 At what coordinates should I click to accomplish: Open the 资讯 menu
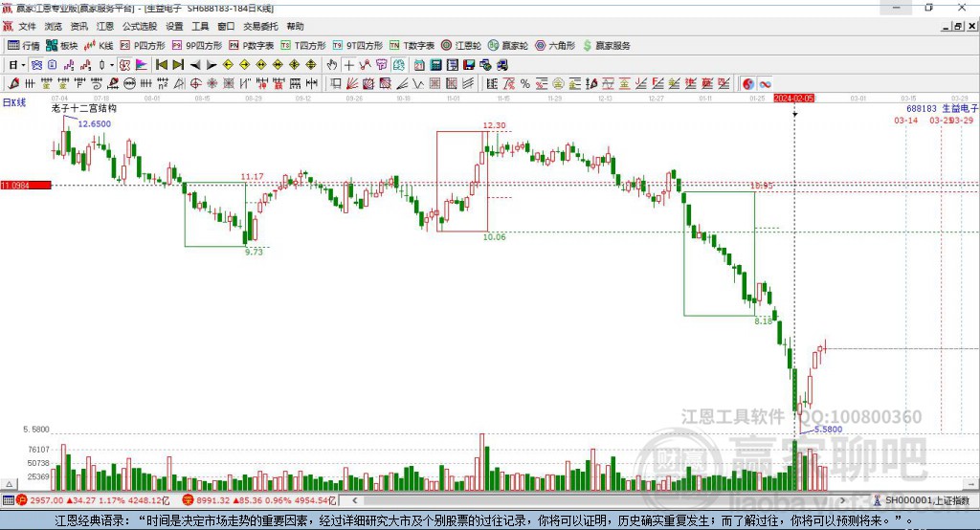(x=78, y=26)
